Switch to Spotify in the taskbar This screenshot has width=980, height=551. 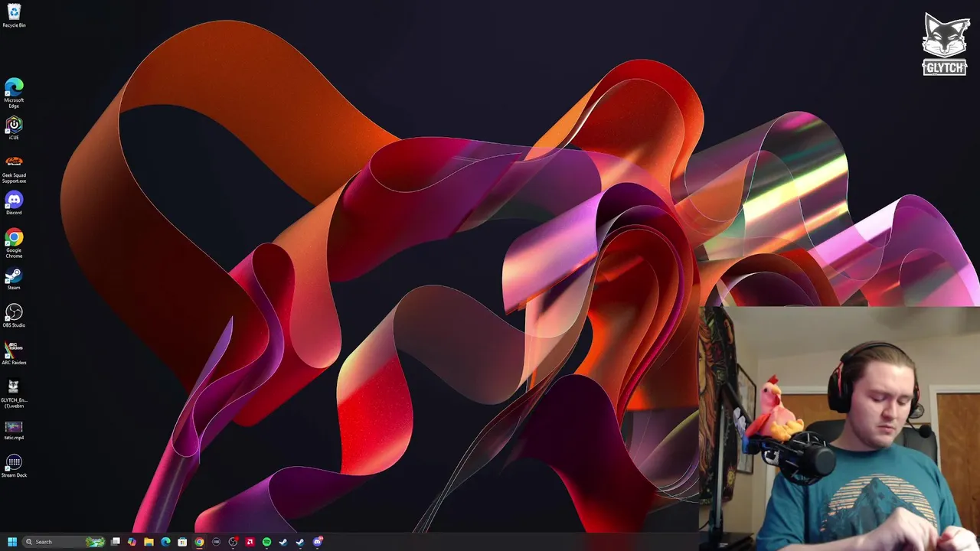click(266, 542)
